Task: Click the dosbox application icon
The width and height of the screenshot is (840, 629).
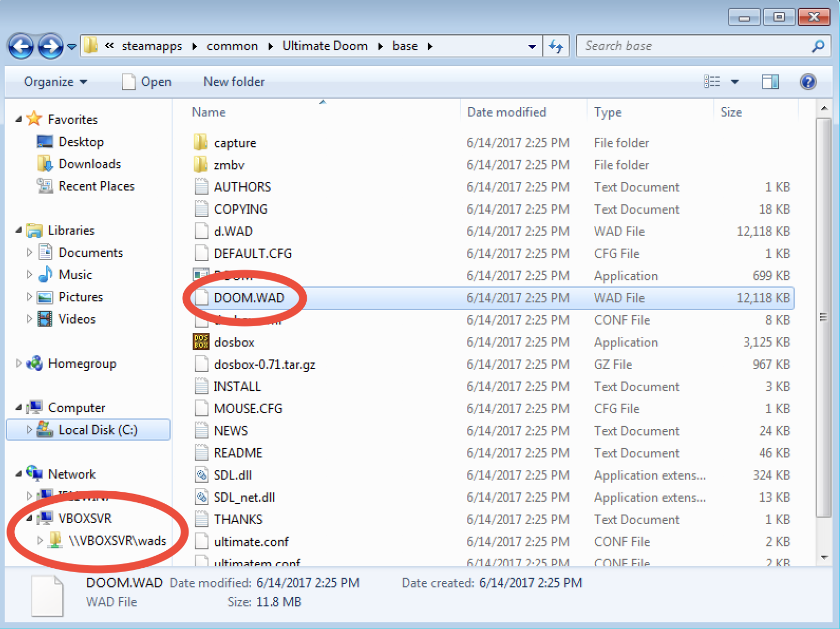Action: point(201,342)
